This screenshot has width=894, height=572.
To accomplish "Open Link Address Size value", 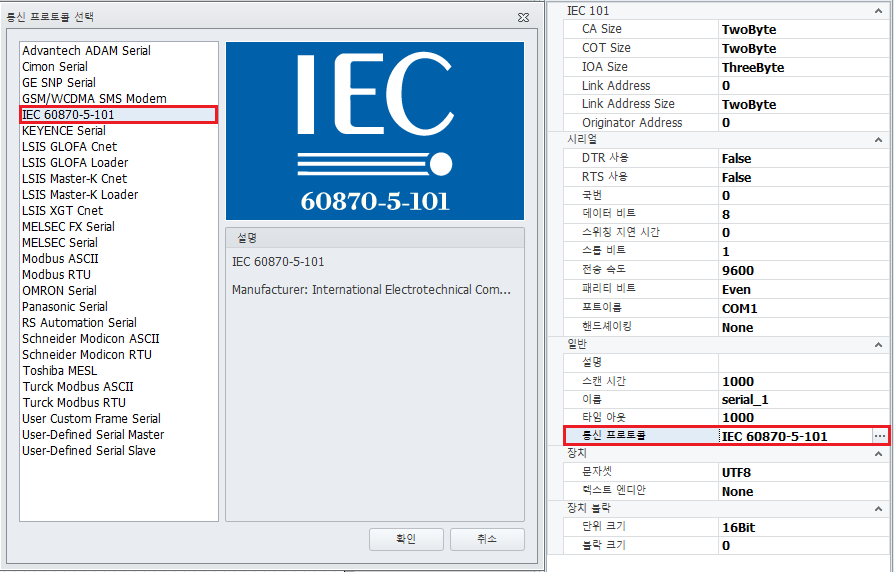I will click(x=803, y=104).
